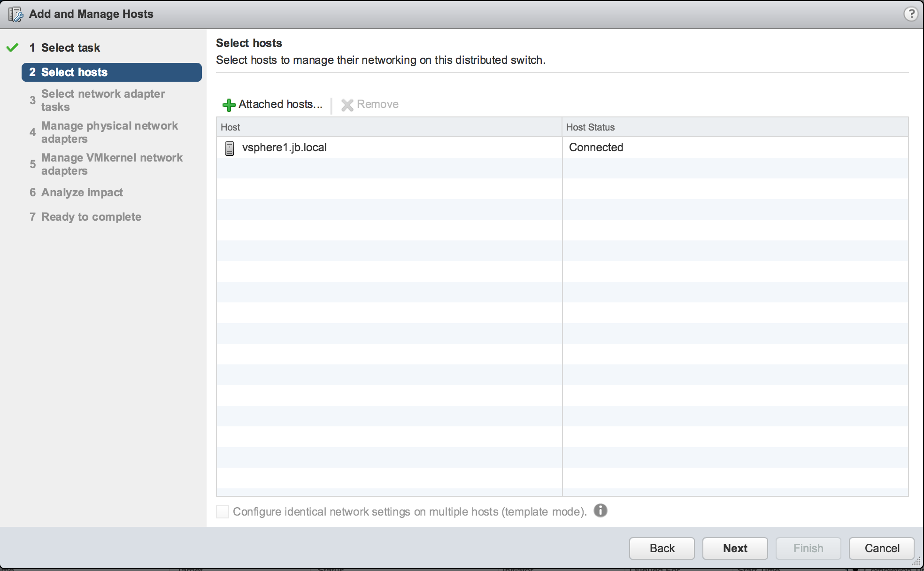This screenshot has height=571, width=924.
Task: Click the window resize grip in corner
Action: point(916,562)
